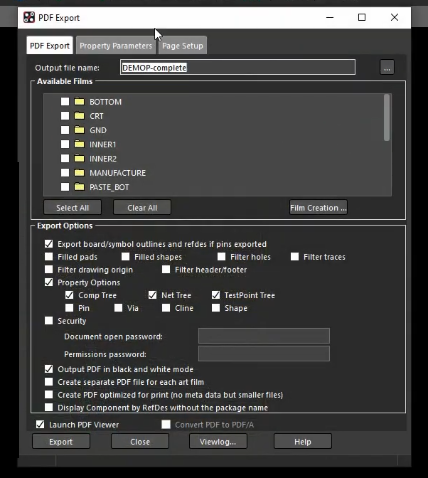Enable the Via property checkbox

118,308
